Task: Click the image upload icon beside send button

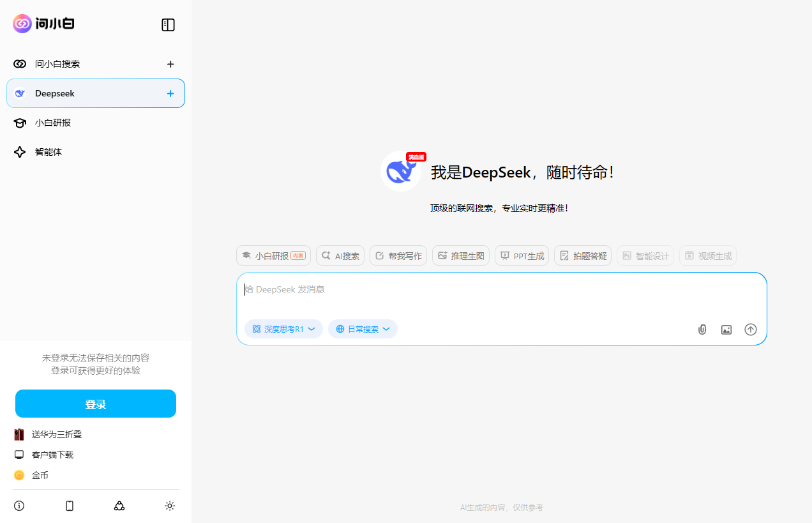Action: (x=726, y=330)
